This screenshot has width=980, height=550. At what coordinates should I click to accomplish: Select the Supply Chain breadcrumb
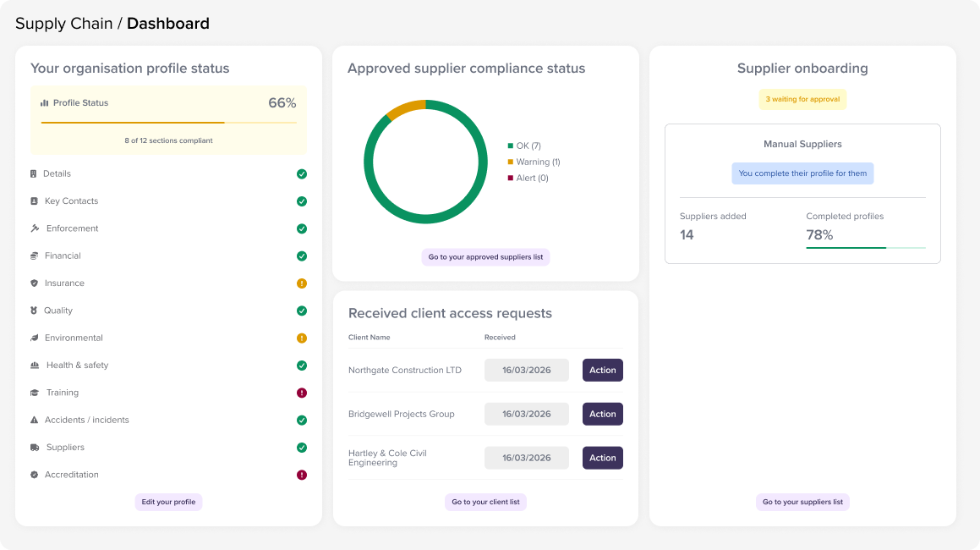63,24
